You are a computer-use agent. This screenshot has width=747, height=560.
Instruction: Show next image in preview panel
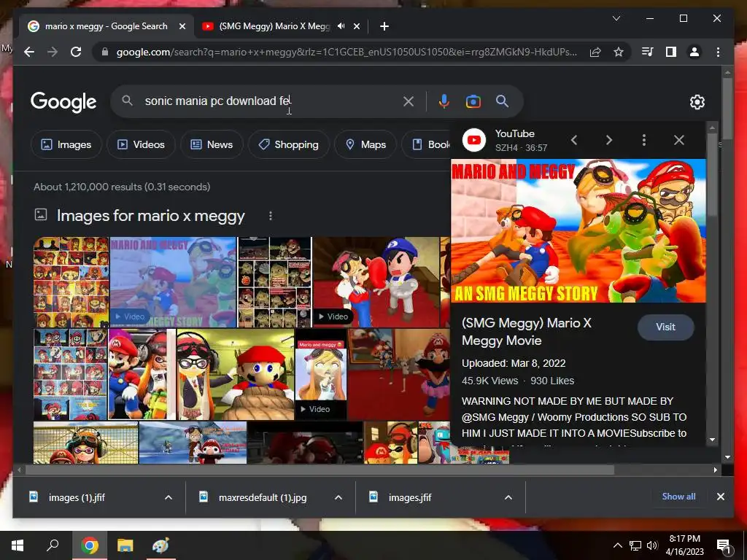click(x=609, y=140)
